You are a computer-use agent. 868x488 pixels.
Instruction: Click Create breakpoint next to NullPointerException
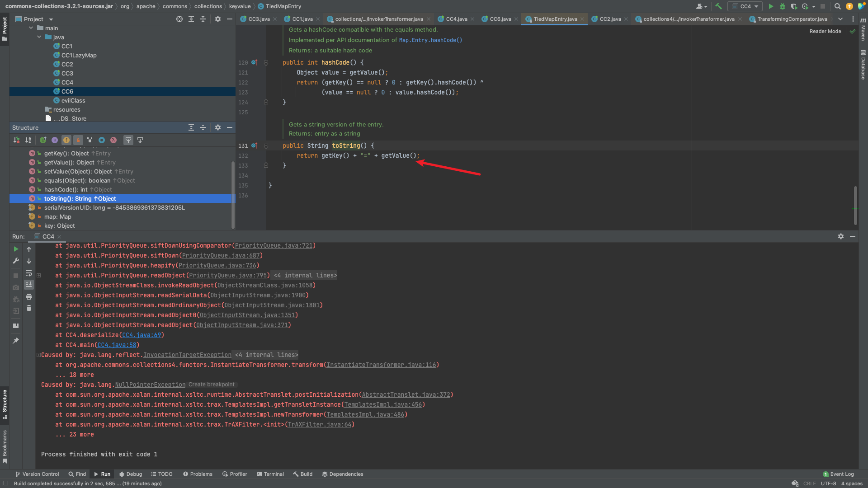[x=211, y=385]
